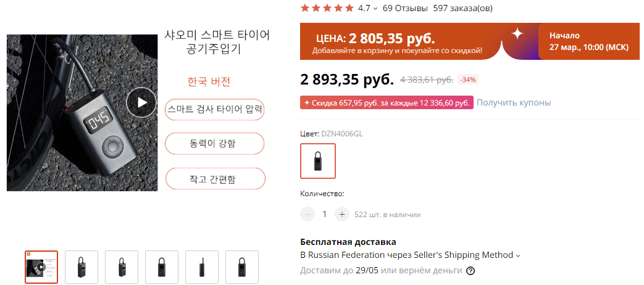This screenshot has height=285, width=644.
Task: Click the sparkle icon on sale banner
Action: pos(517,35)
